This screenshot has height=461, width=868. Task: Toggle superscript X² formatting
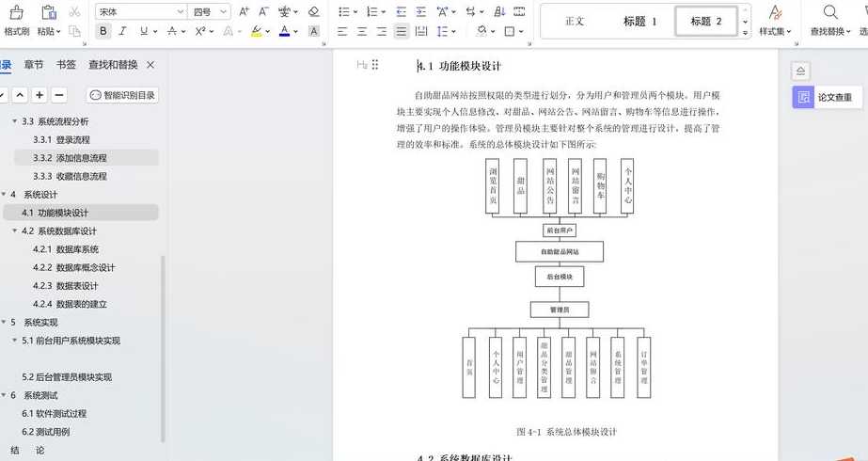tap(200, 32)
